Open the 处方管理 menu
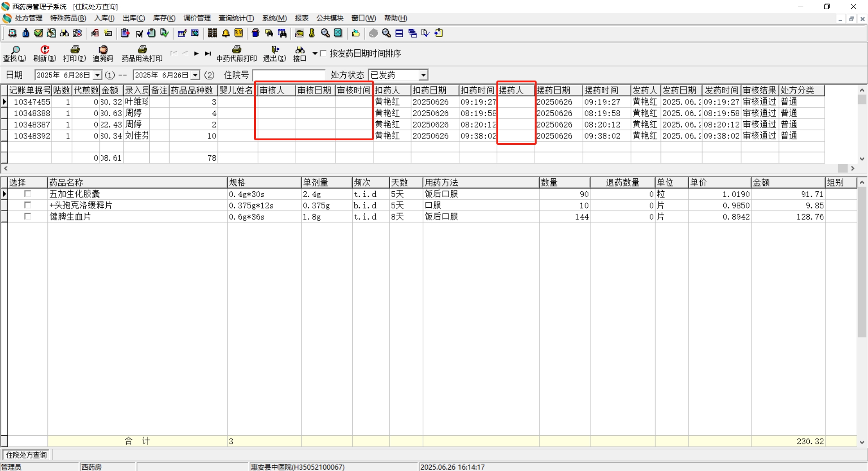 point(28,18)
